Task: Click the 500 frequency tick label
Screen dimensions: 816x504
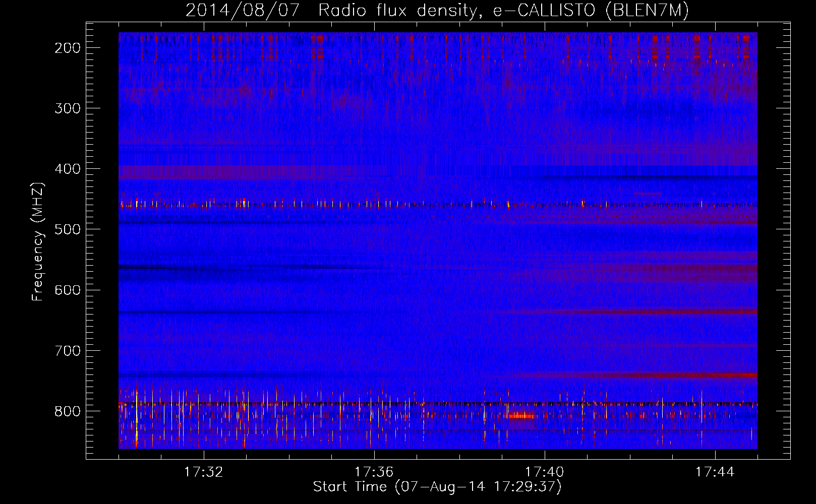Action: click(67, 229)
